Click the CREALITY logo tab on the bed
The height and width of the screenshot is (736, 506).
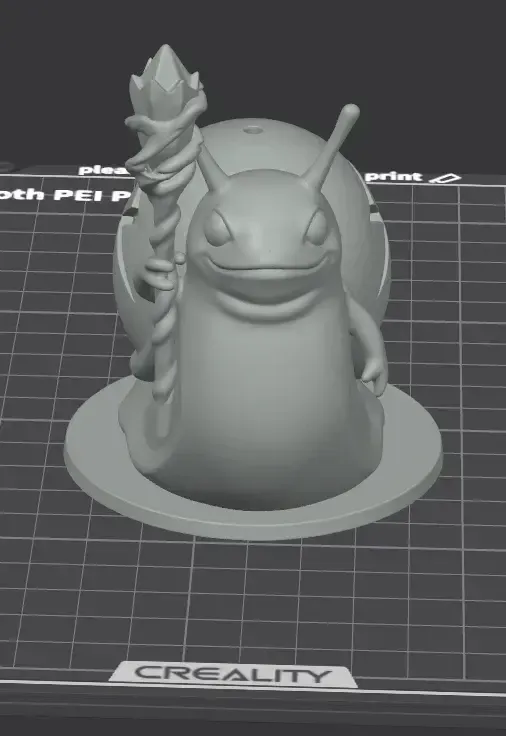pyautogui.click(x=233, y=674)
